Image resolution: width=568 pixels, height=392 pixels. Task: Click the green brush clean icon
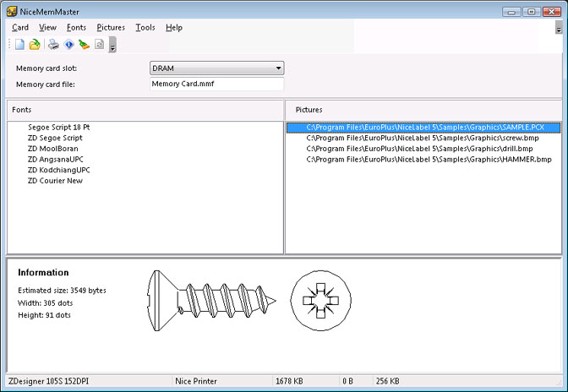[x=84, y=45]
